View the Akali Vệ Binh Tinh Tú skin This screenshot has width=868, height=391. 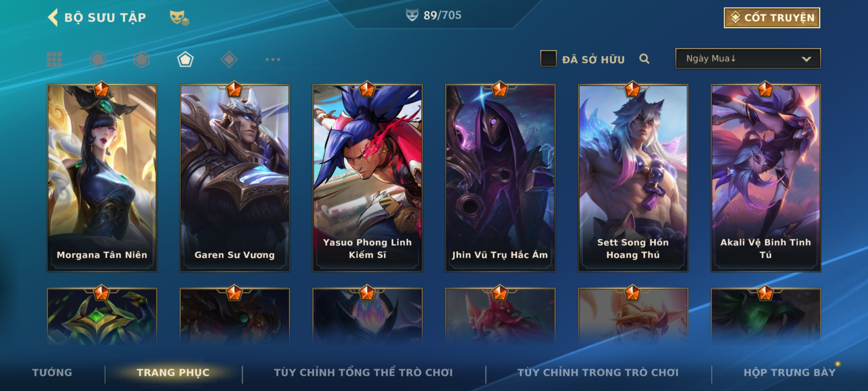(766, 178)
